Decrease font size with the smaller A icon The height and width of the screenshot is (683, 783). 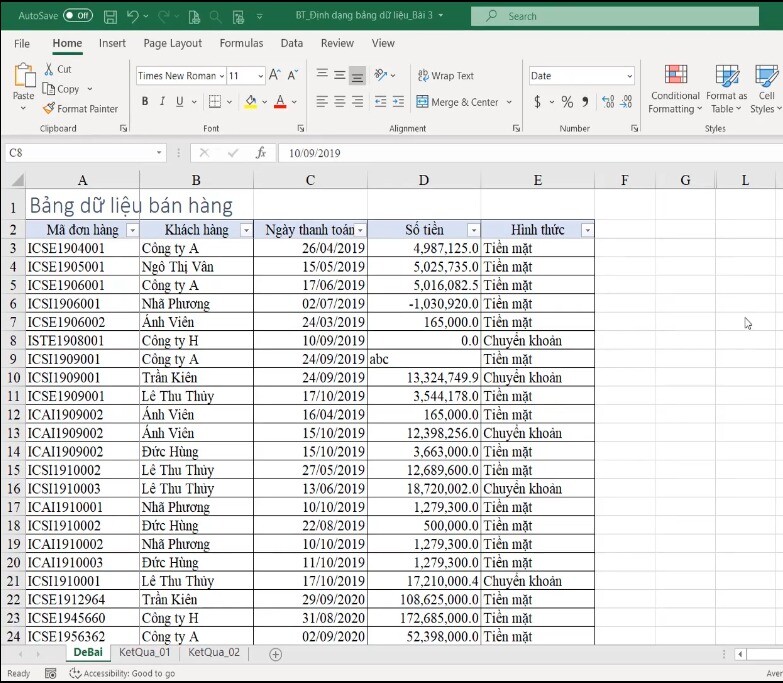(x=293, y=75)
